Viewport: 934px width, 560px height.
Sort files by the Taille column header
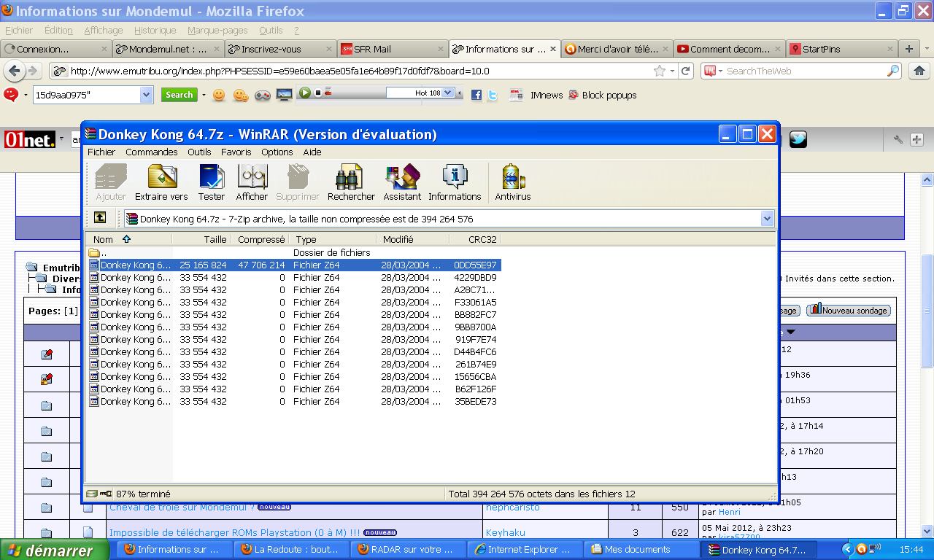[x=215, y=238]
